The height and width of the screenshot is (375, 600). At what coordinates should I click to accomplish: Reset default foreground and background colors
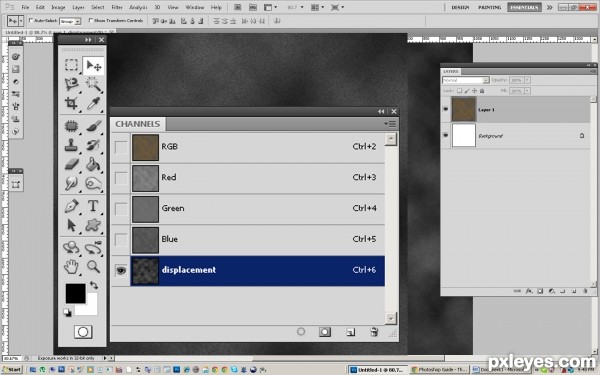coord(67,312)
